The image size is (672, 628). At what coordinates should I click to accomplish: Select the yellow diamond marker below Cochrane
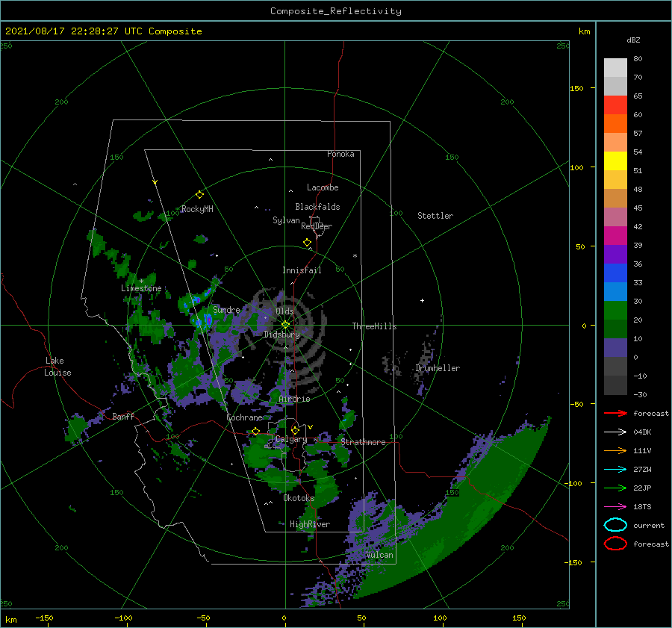point(256,431)
